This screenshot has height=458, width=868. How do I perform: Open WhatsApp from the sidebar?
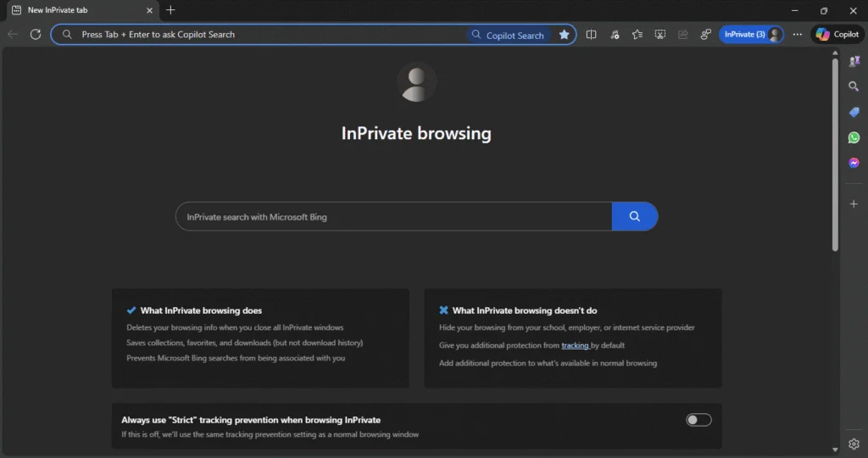coord(854,137)
